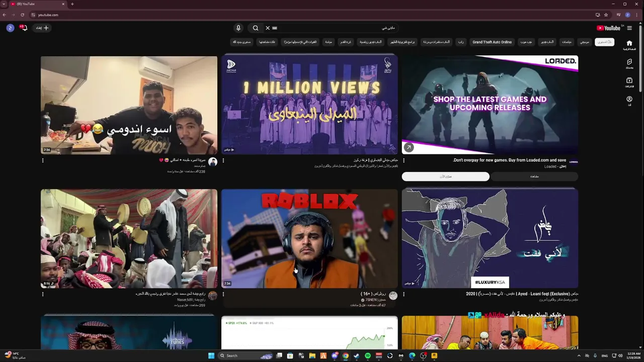Viewport: 644px width, 362px height.
Task: Open the Chrome profile avatar
Action: point(627,15)
